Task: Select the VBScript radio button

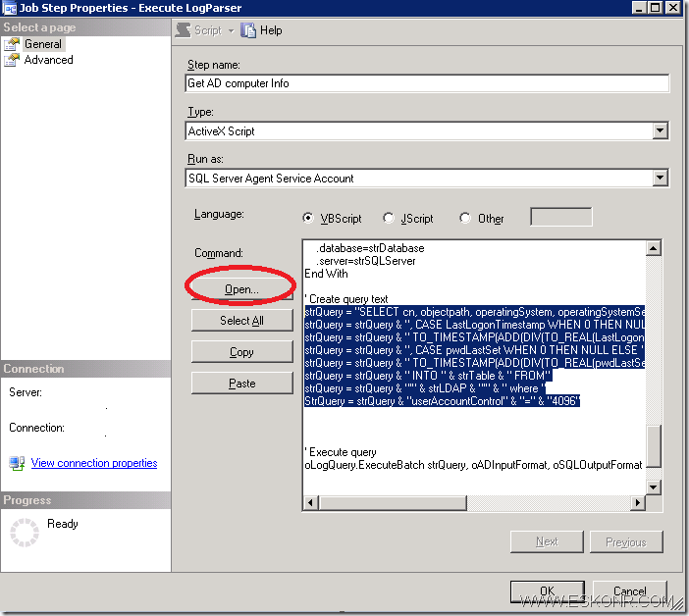Action: click(x=309, y=219)
